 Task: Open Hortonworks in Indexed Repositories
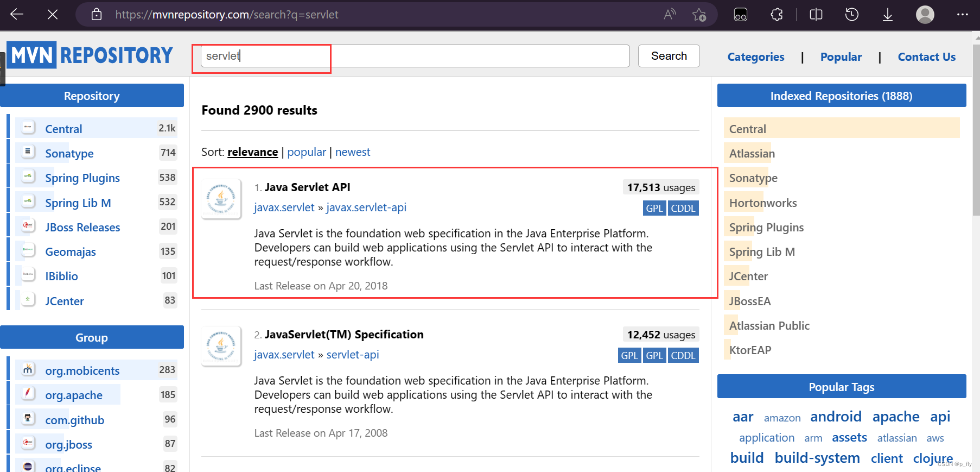[763, 203]
